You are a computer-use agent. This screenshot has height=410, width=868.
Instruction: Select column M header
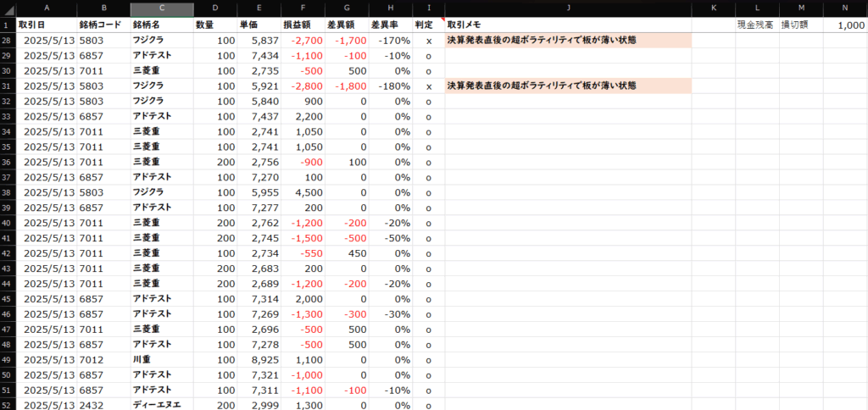(x=801, y=9)
